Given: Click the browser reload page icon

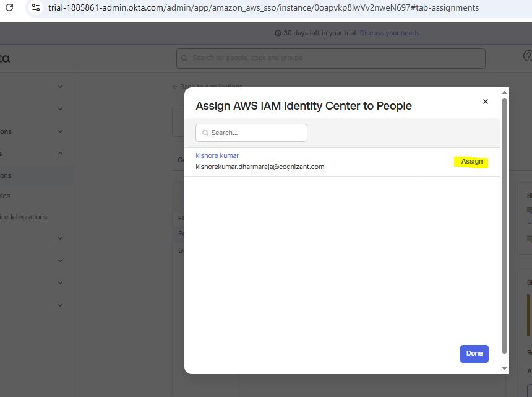Looking at the screenshot, I should [9, 8].
